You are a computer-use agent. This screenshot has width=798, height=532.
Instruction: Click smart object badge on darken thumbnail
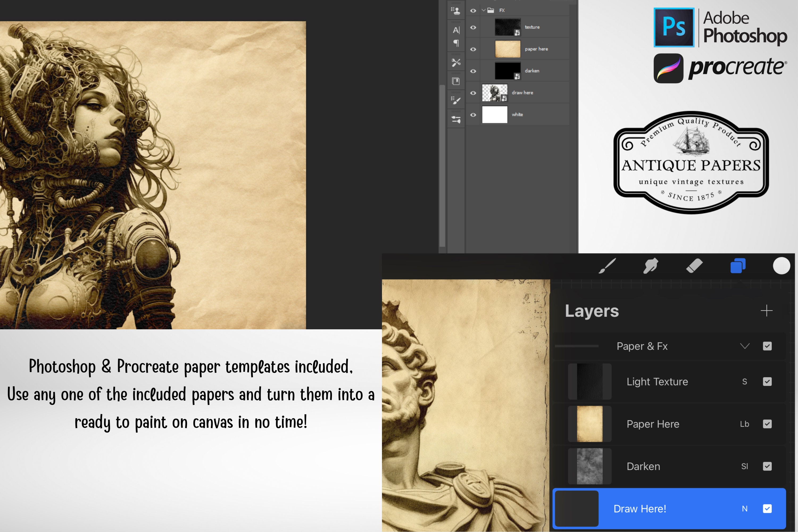pos(517,76)
